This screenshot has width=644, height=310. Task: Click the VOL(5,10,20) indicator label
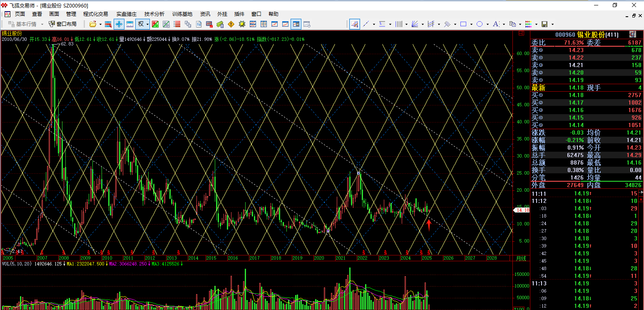17,264
